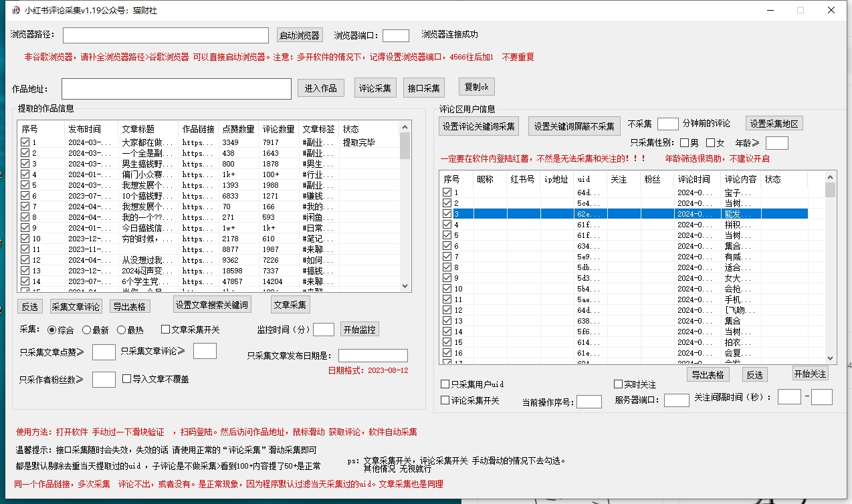The height and width of the screenshot is (504, 852).
Task: Click the 开始关注 button
Action: click(x=810, y=374)
